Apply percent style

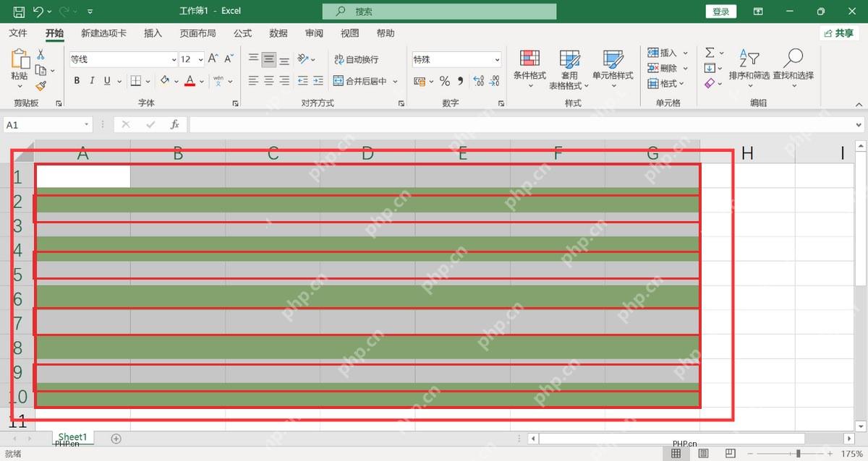(445, 81)
